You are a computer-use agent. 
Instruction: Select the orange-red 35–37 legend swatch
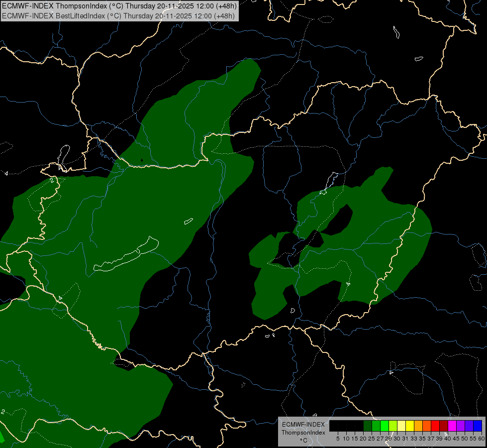point(427,426)
